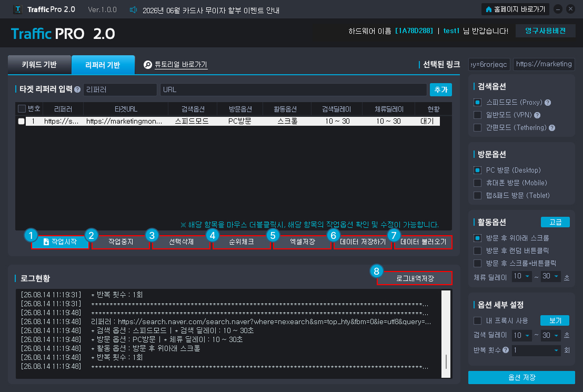Click selected link field showing ey=6rorjeqc

pos(489,64)
